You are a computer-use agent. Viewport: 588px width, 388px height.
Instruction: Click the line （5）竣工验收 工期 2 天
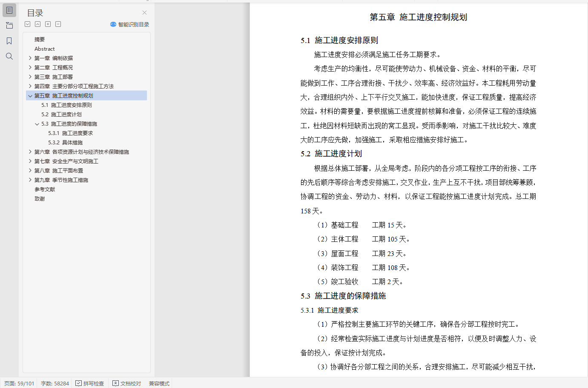click(x=360, y=282)
